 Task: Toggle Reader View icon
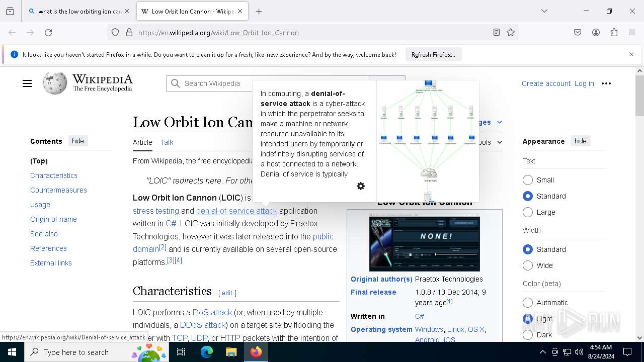(497, 33)
